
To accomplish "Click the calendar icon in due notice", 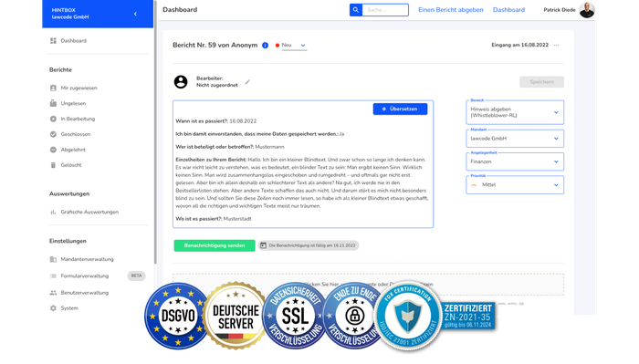I will (263, 245).
